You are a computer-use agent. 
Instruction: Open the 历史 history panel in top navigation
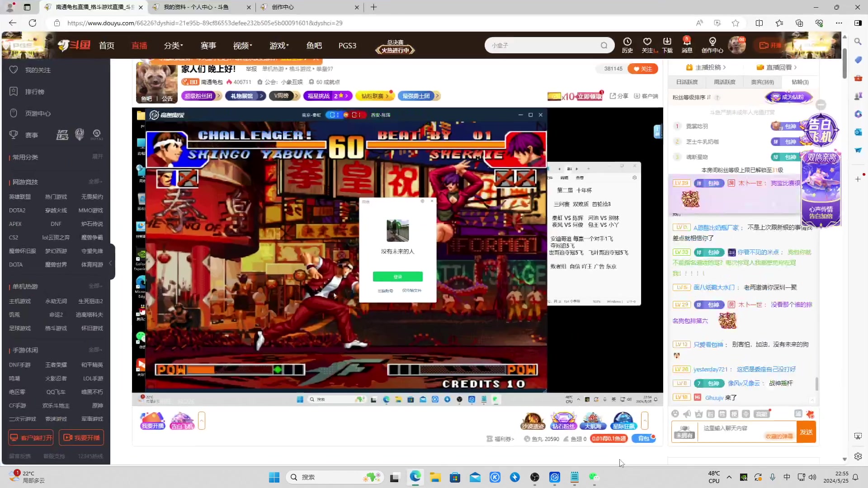[627, 45]
